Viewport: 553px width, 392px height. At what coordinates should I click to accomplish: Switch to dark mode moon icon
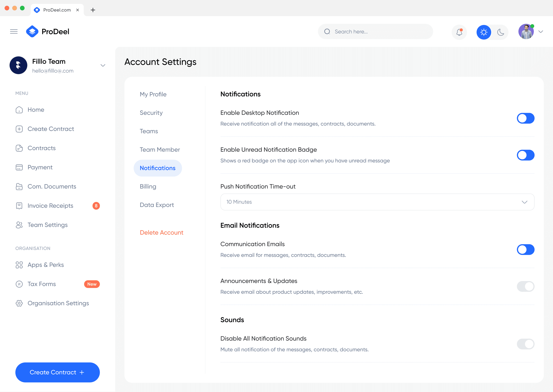coord(501,32)
